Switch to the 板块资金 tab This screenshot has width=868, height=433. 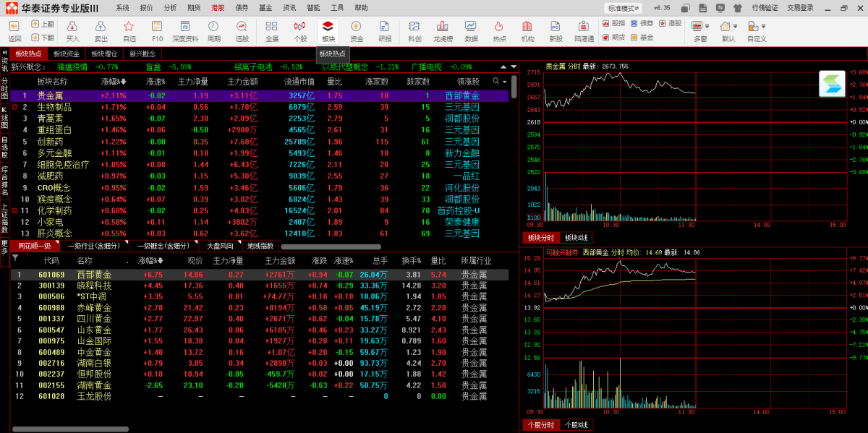[67, 54]
